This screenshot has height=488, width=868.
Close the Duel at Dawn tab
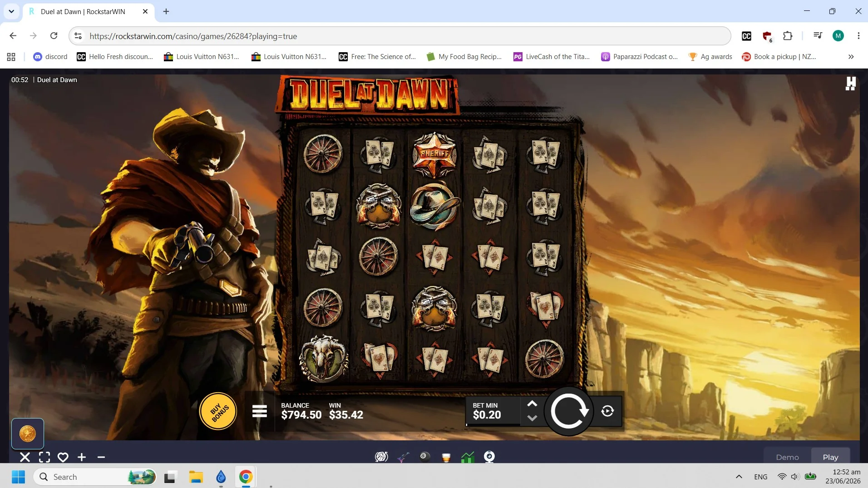(145, 11)
